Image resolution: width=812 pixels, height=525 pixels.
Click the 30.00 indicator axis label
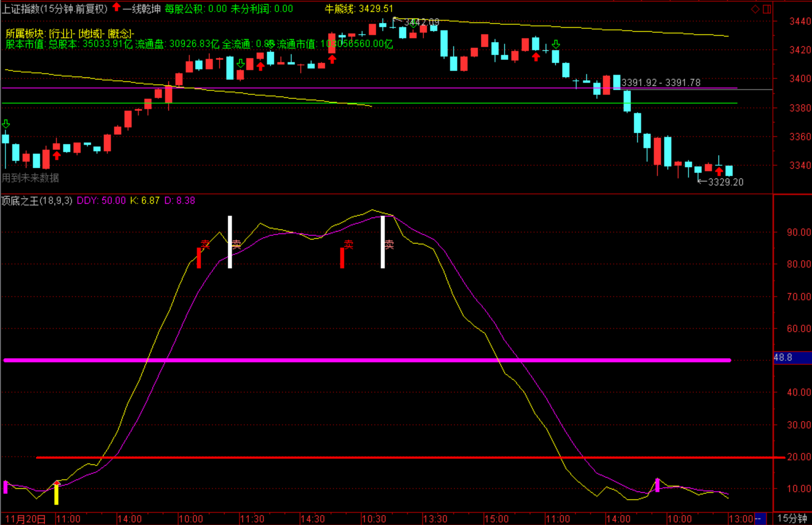click(799, 425)
